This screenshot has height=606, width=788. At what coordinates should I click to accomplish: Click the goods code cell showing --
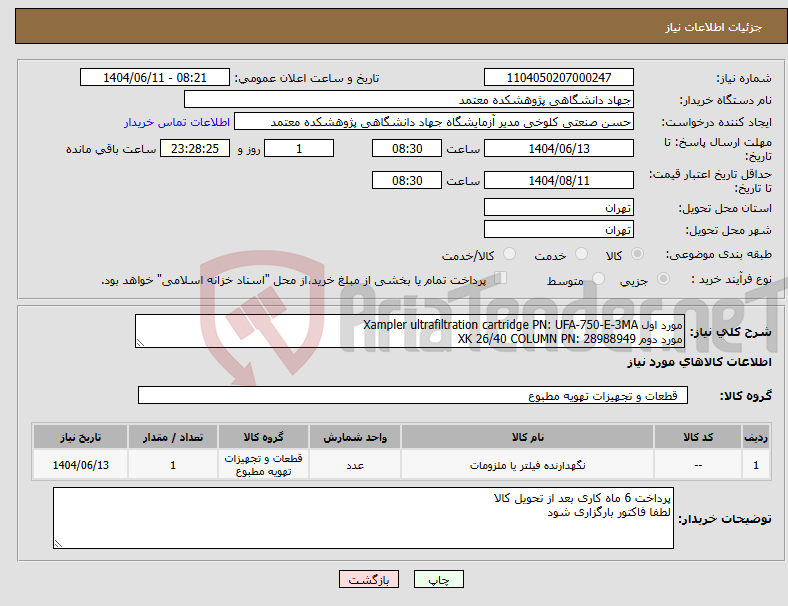pos(698,465)
